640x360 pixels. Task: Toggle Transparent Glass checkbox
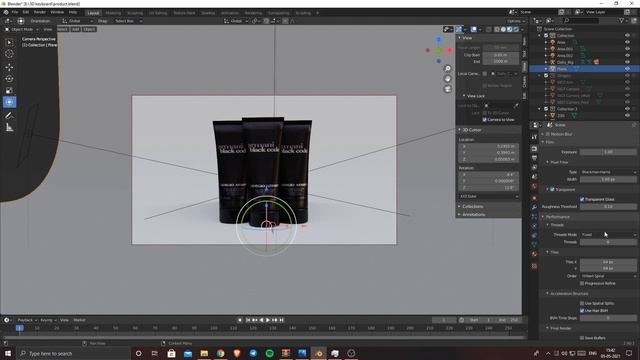tap(582, 199)
